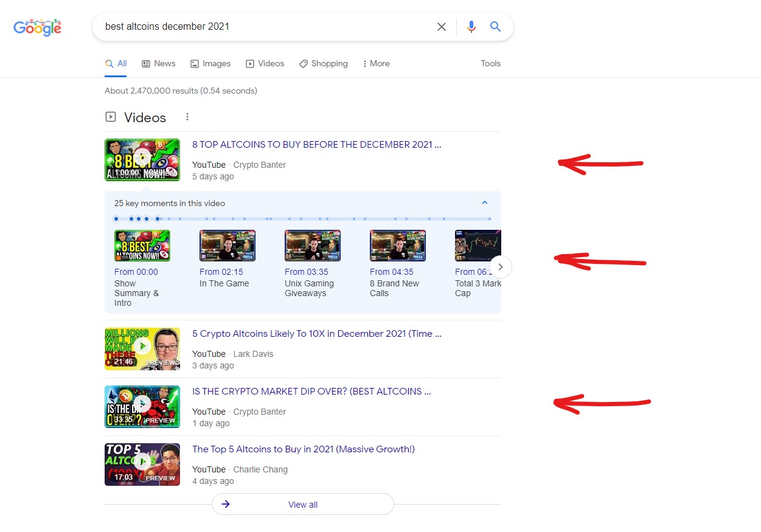Viewport: 761px width, 532px height.
Task: Click the first dot on the key moments timeline
Action: (116, 219)
